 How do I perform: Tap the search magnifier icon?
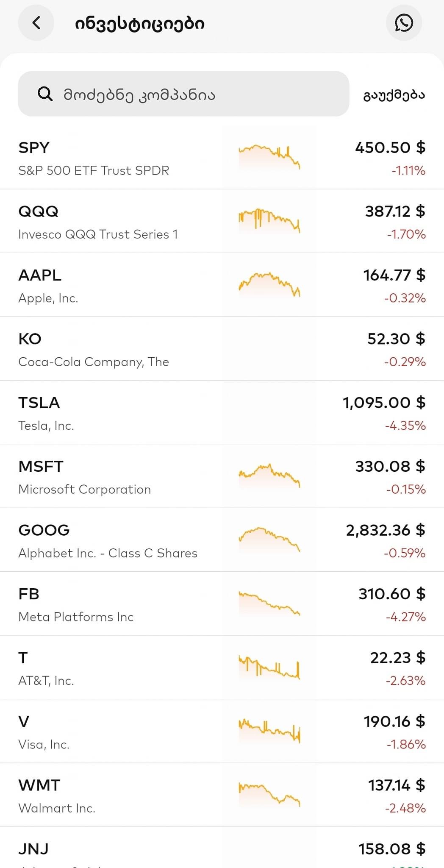click(x=45, y=94)
